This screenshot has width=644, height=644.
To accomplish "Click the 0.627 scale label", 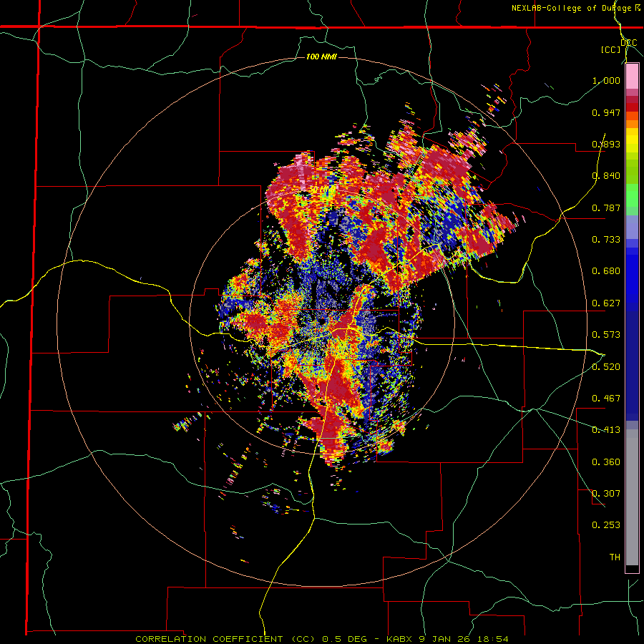I will [x=606, y=303].
